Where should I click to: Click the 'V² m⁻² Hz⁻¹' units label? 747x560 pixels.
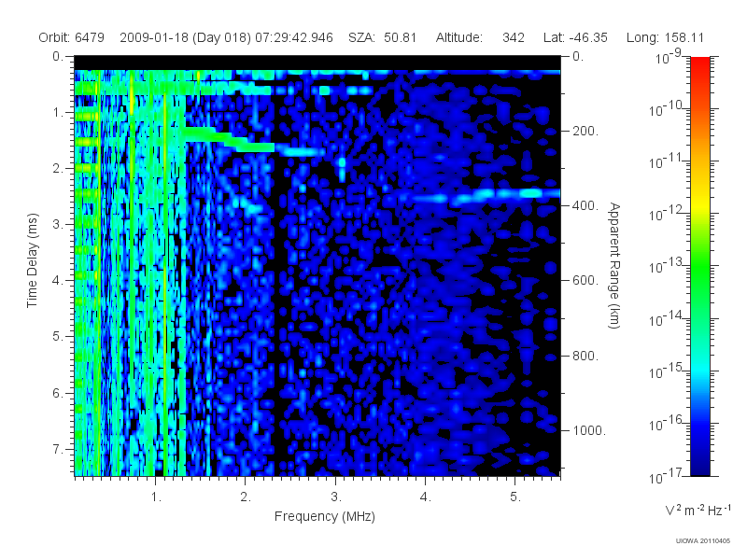pyautogui.click(x=698, y=510)
